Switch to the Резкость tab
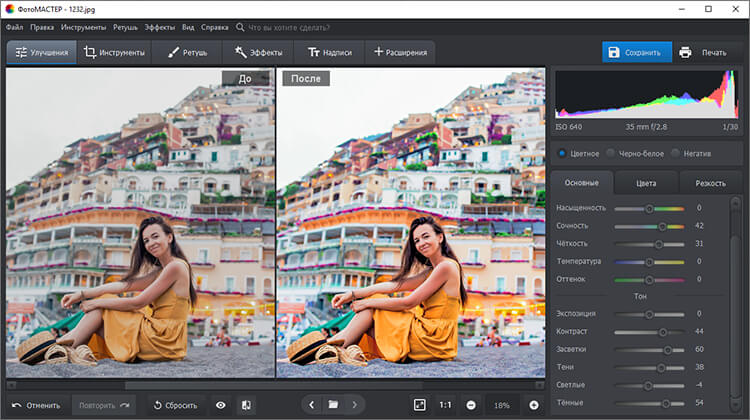Screen dimensions: 750x420 (711, 183)
